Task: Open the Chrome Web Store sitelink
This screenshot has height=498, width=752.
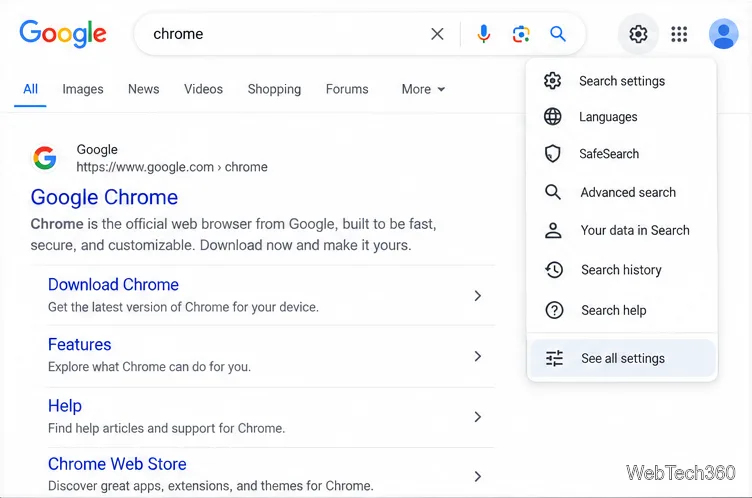Action: pyautogui.click(x=117, y=464)
